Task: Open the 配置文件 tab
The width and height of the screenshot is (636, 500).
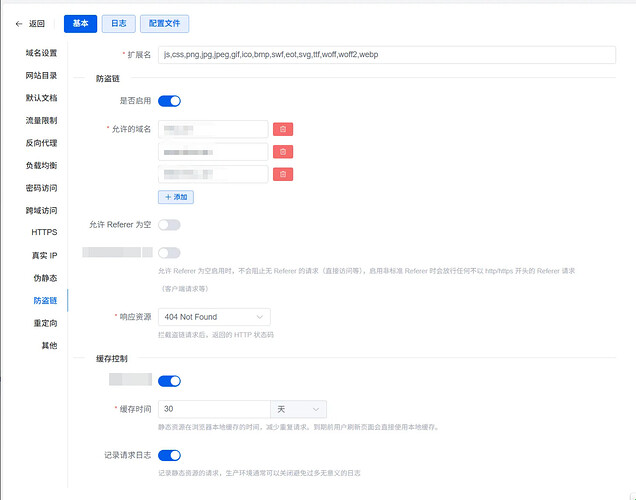Action: click(165, 24)
